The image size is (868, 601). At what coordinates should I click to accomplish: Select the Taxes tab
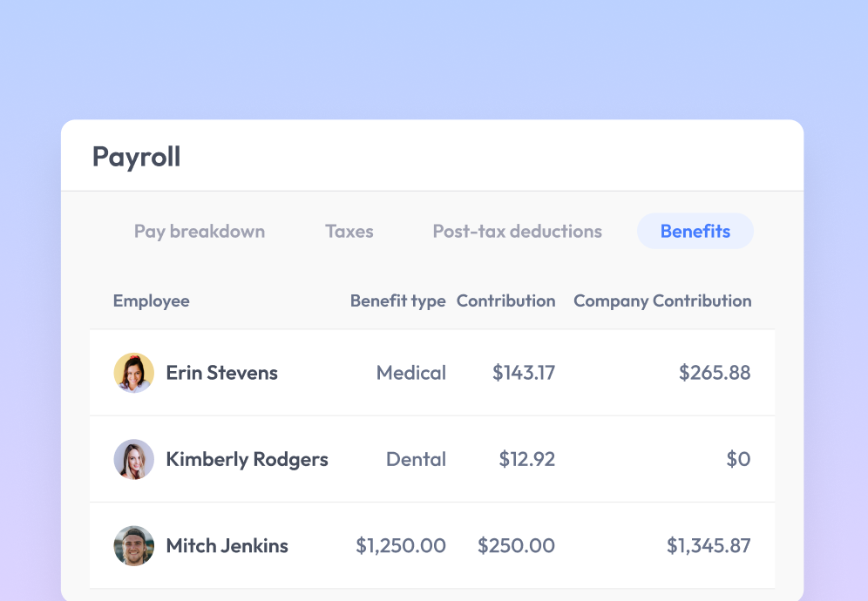click(x=349, y=231)
